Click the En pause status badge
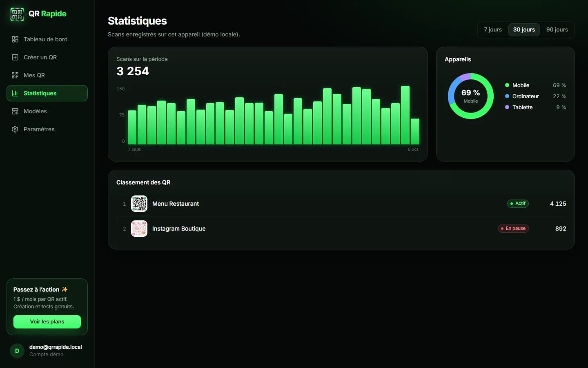The height and width of the screenshot is (368, 588). 513,229
